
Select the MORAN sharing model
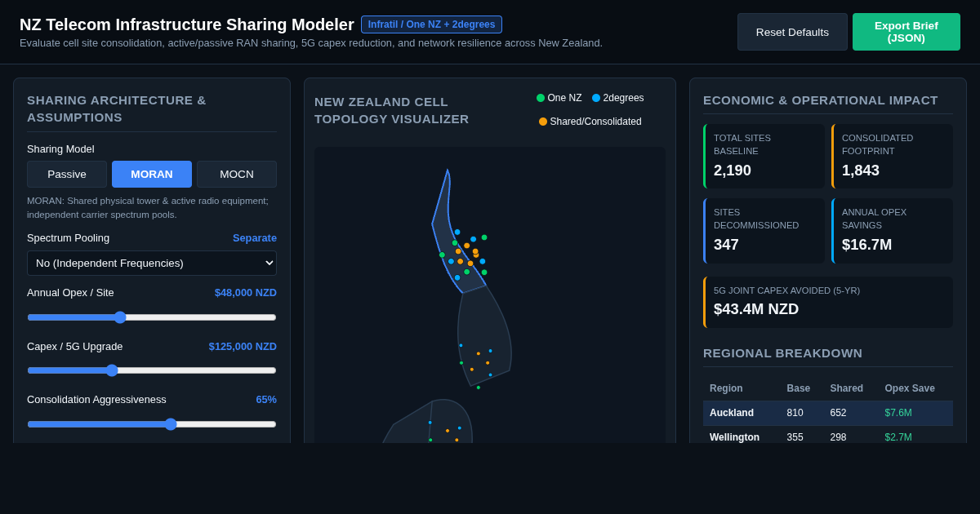152,174
